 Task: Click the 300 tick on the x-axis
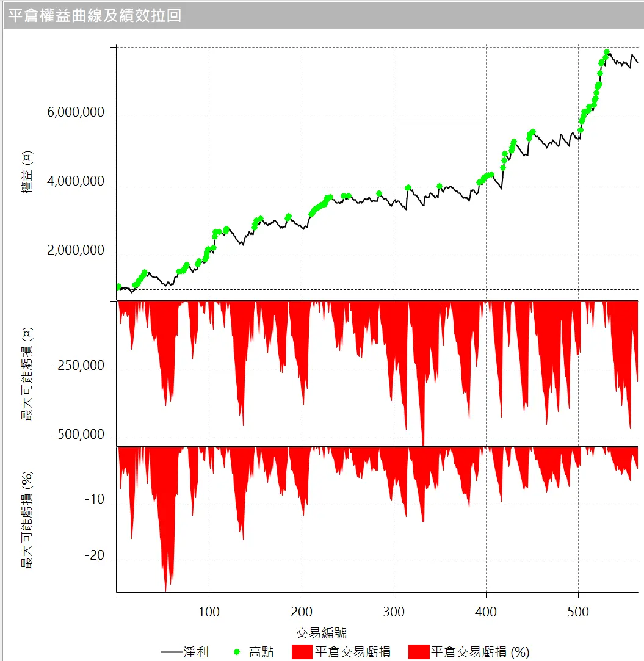click(394, 612)
